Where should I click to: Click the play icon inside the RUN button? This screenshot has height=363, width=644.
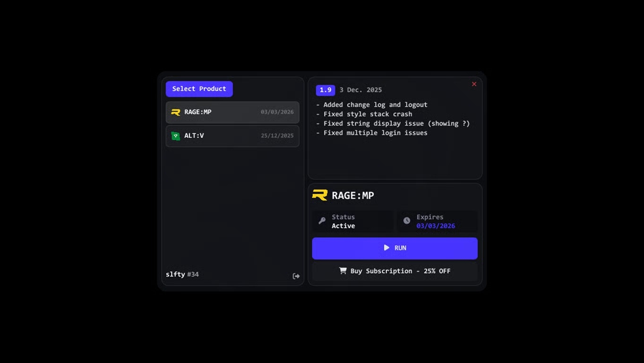(x=386, y=248)
